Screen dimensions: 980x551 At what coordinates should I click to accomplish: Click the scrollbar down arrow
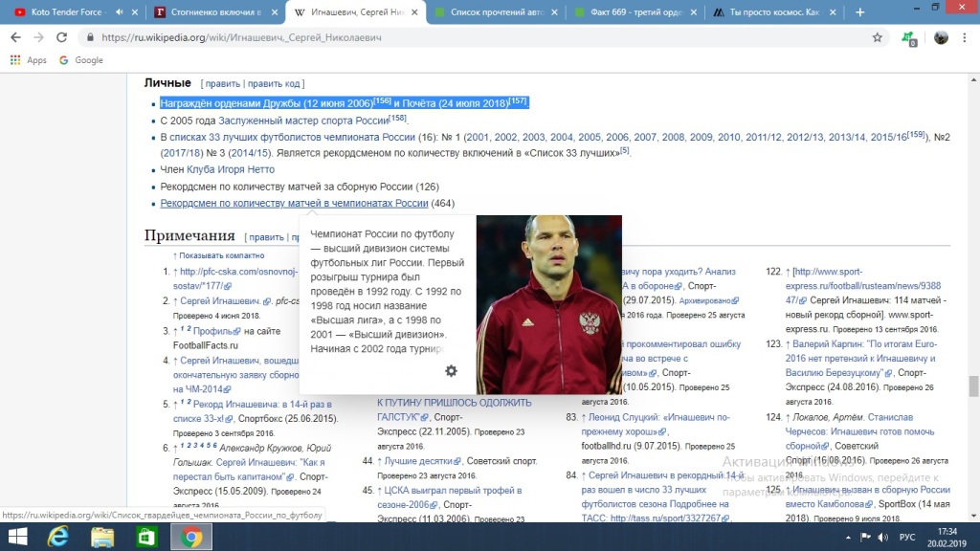[973, 517]
